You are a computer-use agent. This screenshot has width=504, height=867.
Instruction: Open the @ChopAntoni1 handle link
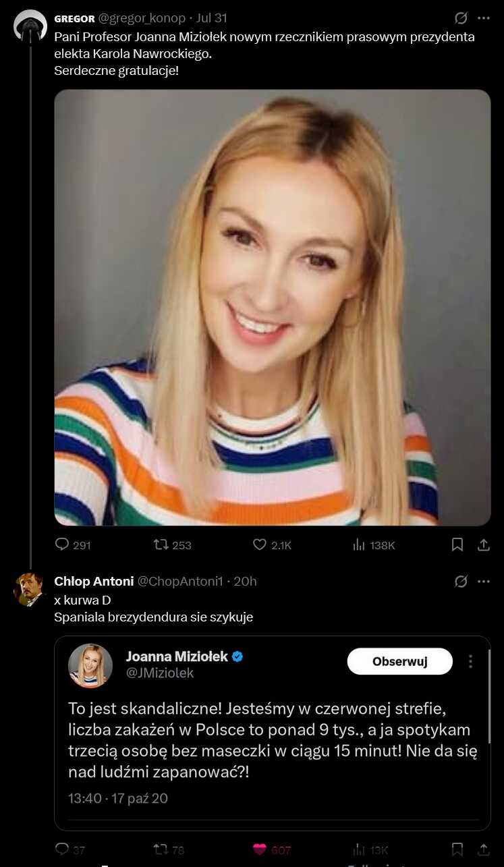point(179,581)
